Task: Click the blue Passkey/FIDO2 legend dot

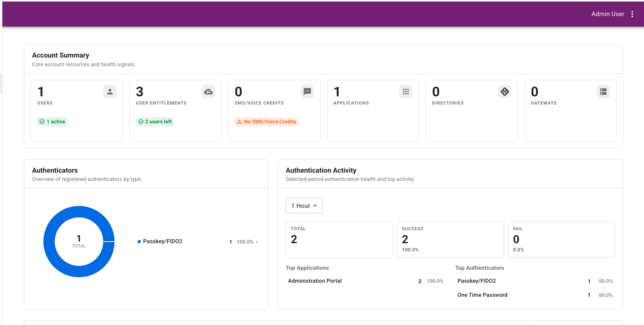Action: tap(139, 242)
